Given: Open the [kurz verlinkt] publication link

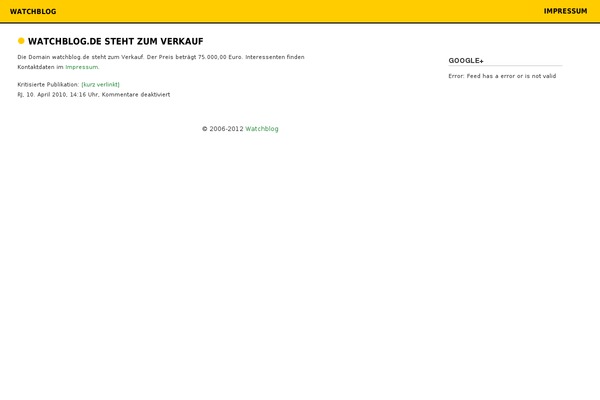Looking at the screenshot, I should point(100,85).
